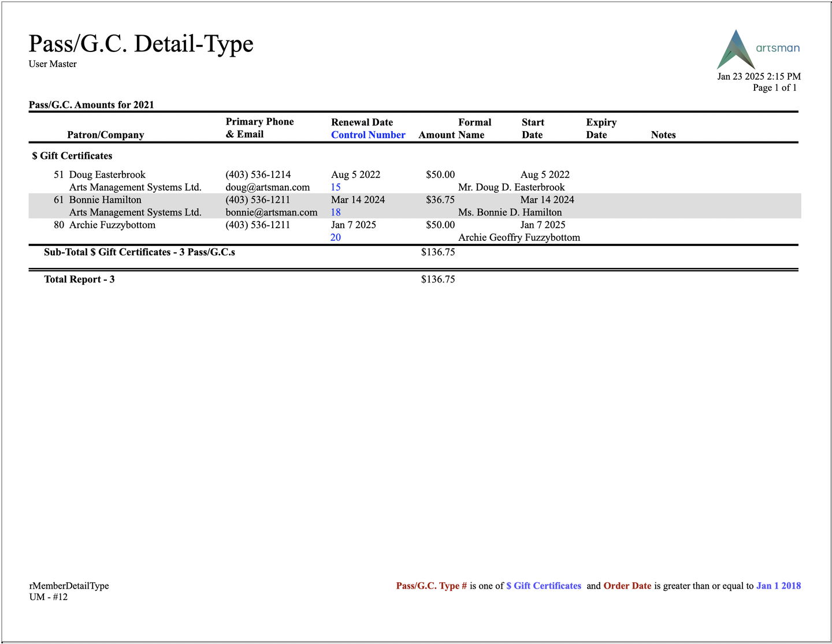Click the Pass/G.C. Detail-Type report title
Screen dimensions: 832x644
point(141,43)
